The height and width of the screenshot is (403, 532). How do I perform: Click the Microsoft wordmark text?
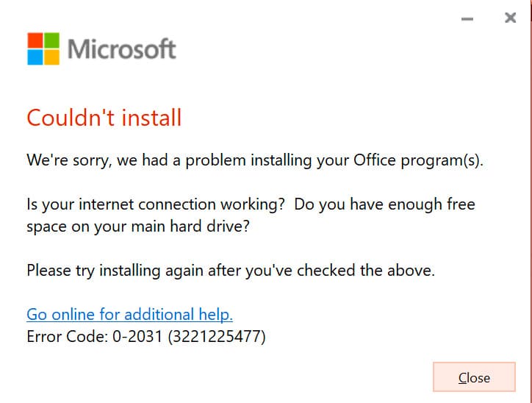(x=122, y=49)
